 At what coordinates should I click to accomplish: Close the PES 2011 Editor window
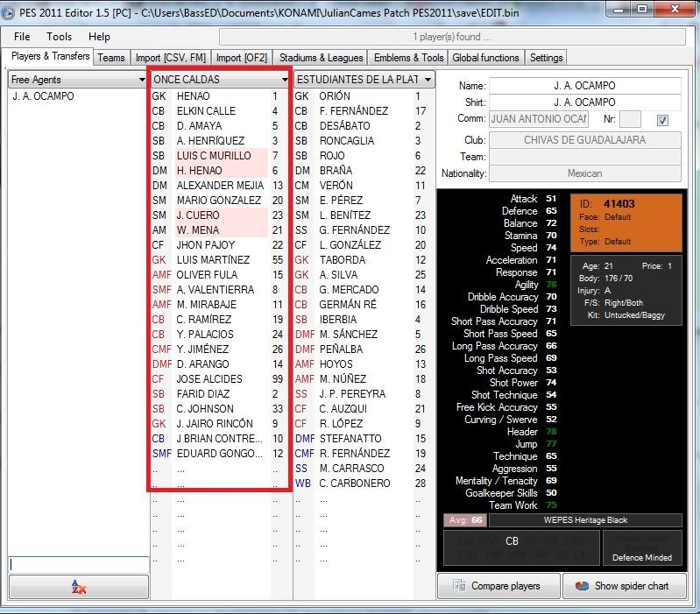675,10
